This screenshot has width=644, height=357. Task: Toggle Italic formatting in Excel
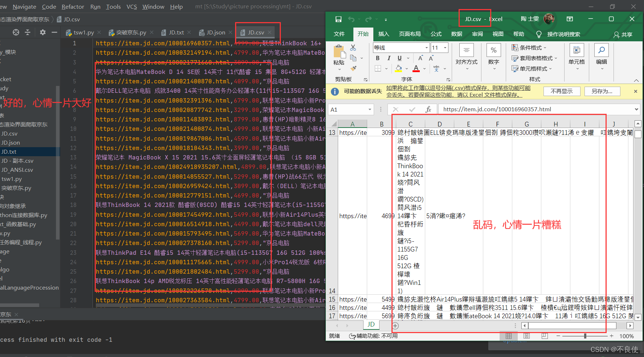pyautogui.click(x=389, y=58)
